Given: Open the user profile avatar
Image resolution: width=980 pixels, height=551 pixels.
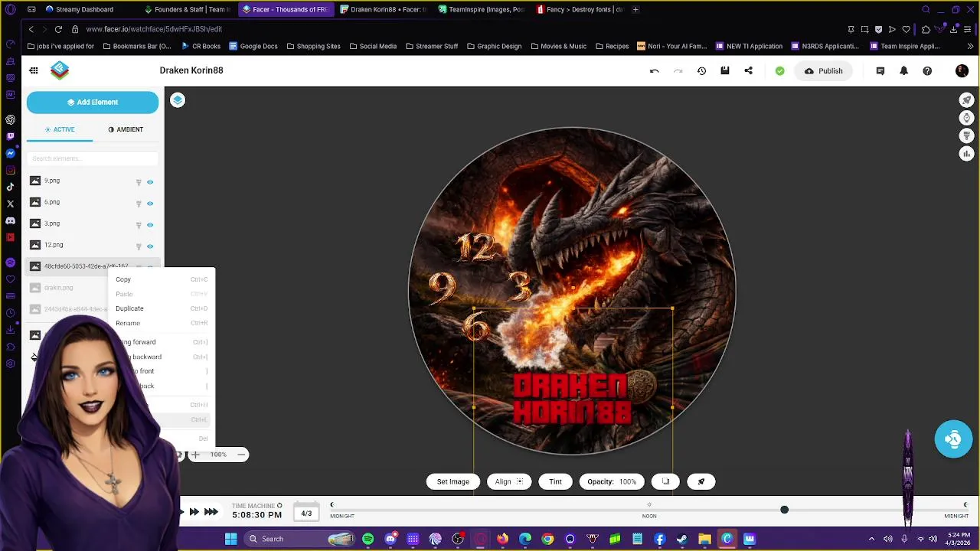Looking at the screenshot, I should pyautogui.click(x=962, y=70).
